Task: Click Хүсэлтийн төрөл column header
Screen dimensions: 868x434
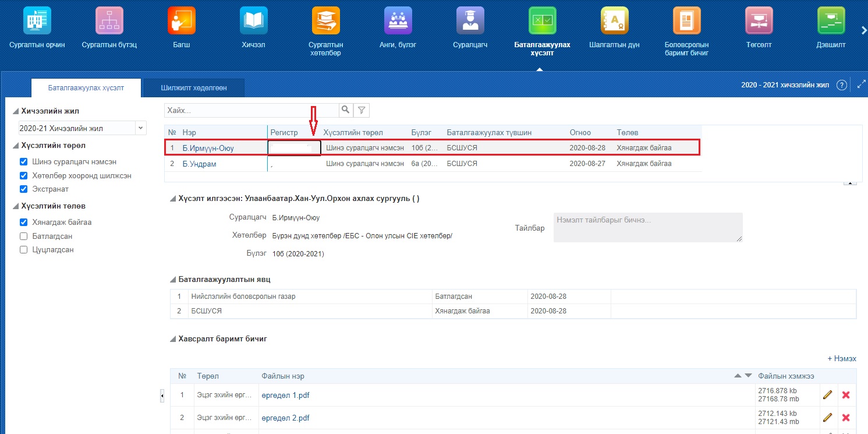Action: click(x=353, y=132)
